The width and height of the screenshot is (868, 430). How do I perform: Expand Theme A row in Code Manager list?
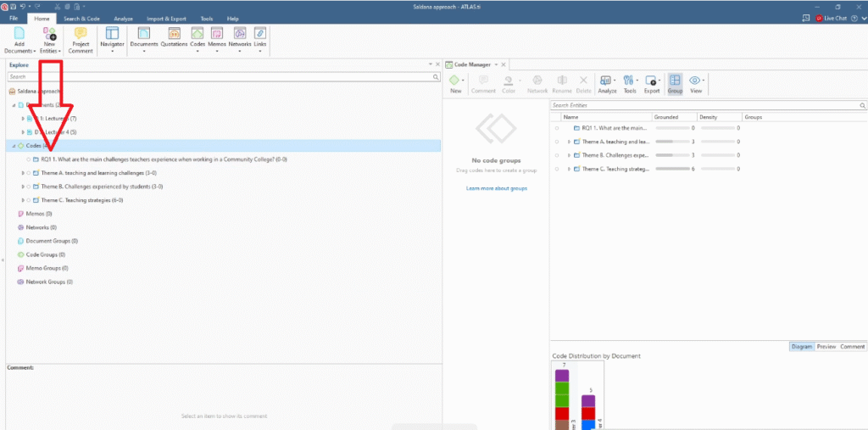(x=569, y=142)
